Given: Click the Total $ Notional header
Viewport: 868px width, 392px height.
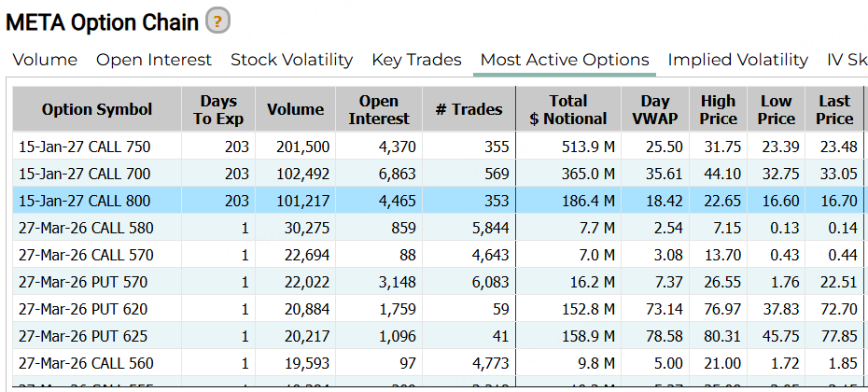Looking at the screenshot, I should pos(567,110).
